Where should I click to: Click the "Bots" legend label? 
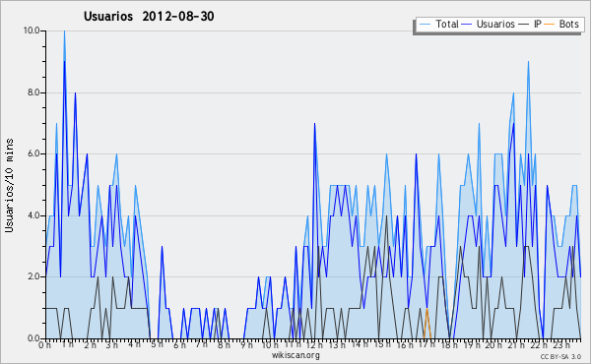pos(568,24)
